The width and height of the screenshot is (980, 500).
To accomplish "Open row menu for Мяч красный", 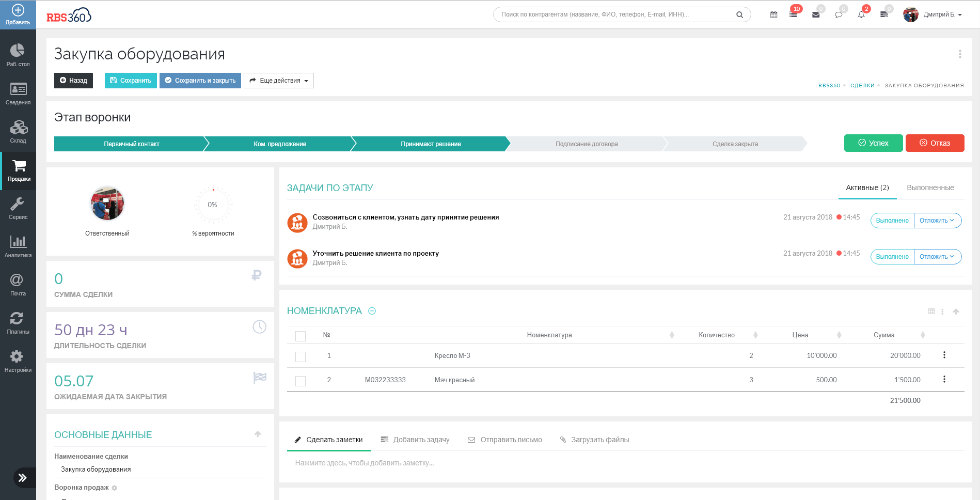I will (x=944, y=379).
